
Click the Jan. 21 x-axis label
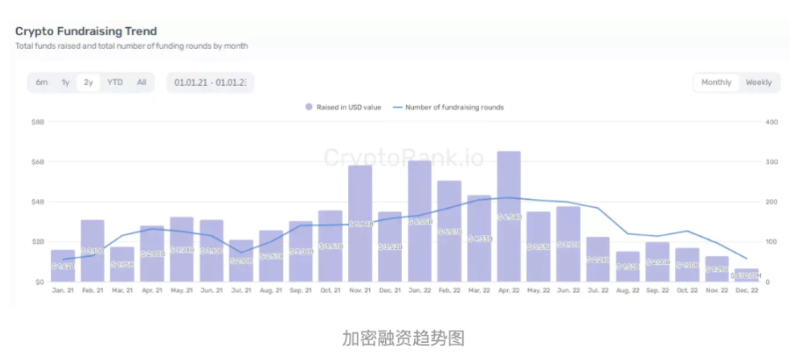[63, 291]
